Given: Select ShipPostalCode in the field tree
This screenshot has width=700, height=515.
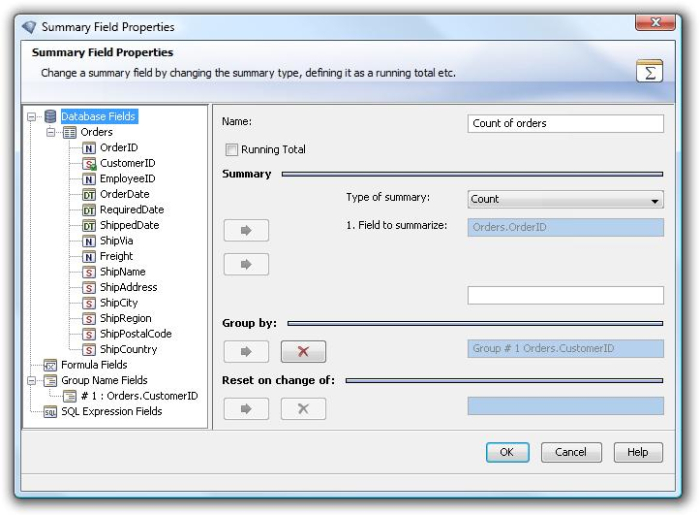Looking at the screenshot, I should pyautogui.click(x=136, y=334).
